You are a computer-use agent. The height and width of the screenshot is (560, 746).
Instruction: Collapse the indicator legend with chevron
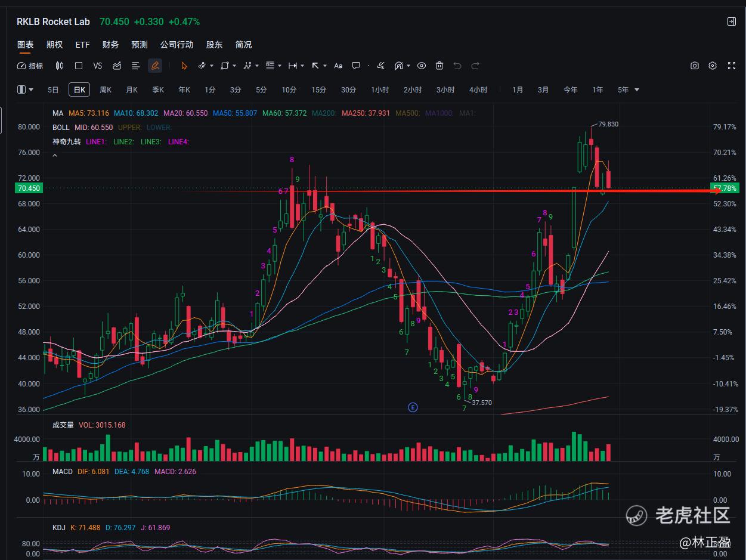(55, 156)
